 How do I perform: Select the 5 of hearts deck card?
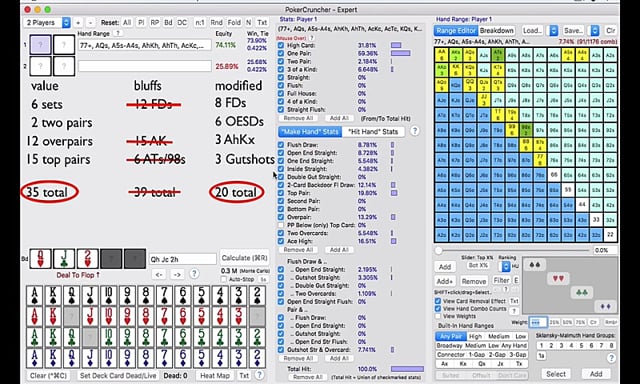[201, 316]
